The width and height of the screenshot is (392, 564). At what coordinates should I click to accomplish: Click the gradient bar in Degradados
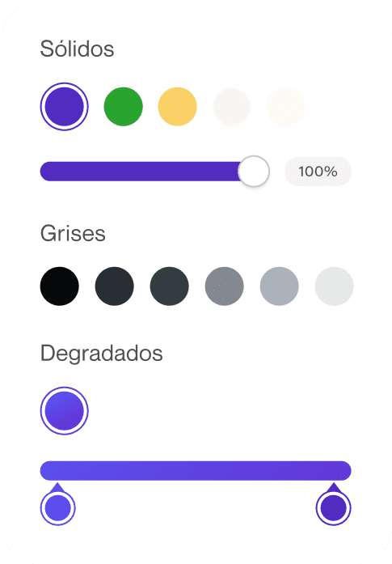tap(196, 470)
